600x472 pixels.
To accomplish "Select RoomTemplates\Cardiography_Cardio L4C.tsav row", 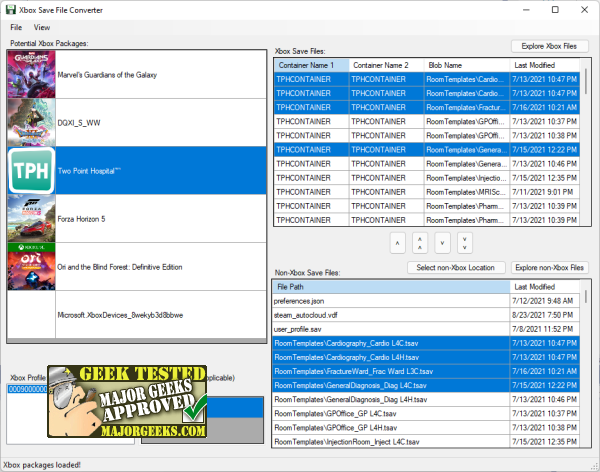I will [426, 343].
